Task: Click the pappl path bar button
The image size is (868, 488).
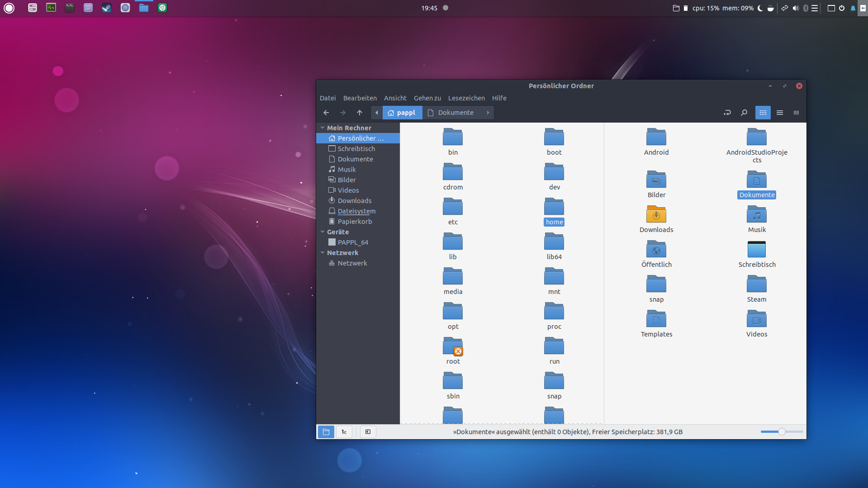Action: click(402, 113)
